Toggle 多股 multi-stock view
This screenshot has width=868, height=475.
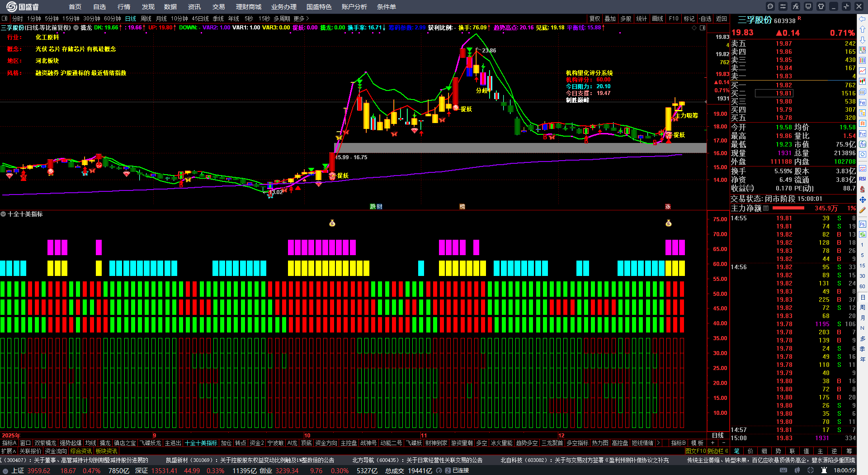pos(626,19)
